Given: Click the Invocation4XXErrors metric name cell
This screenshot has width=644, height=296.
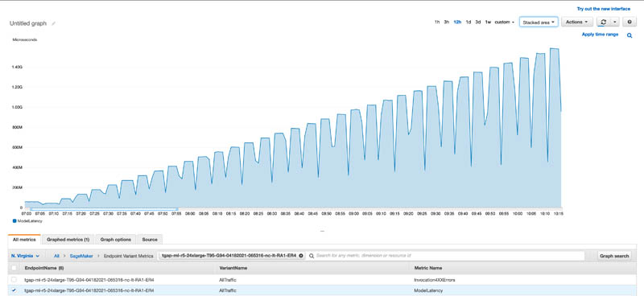Looking at the screenshot, I should 435,280.
